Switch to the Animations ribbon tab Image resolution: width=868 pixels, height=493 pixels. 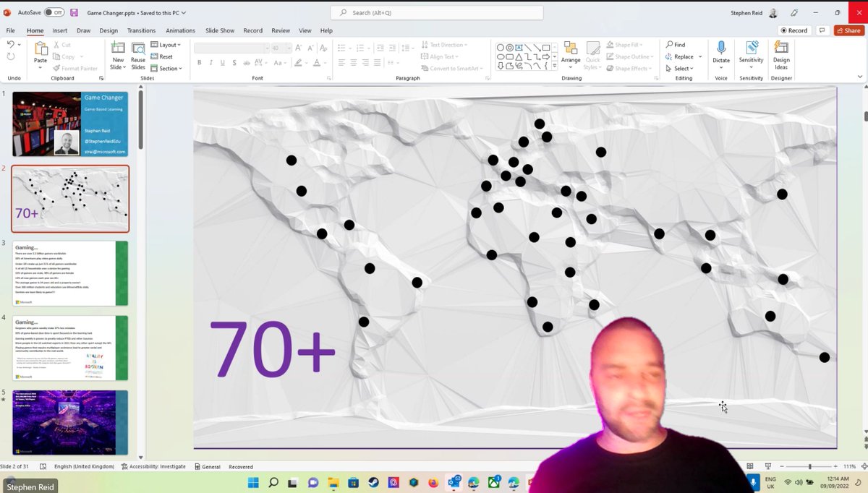click(x=180, y=30)
